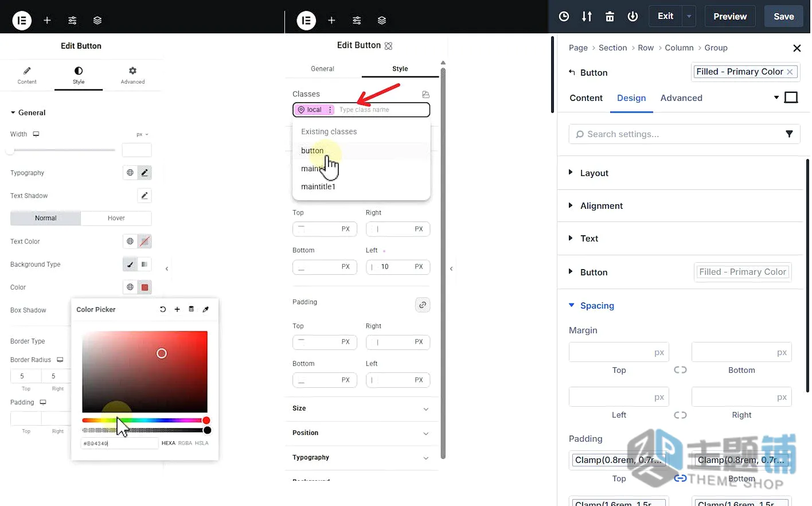This screenshot has height=506, width=812.
Task: Switch to the Advanced tab with gear
Action: click(132, 75)
